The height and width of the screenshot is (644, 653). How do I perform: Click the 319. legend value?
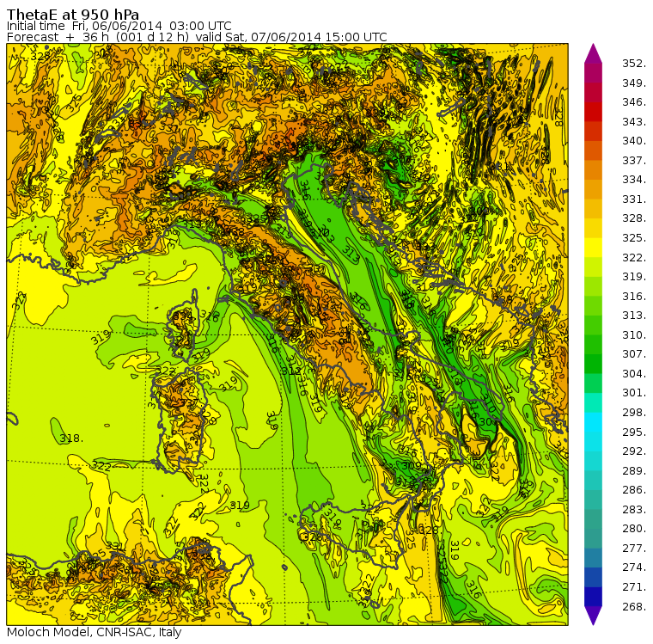coord(634,277)
